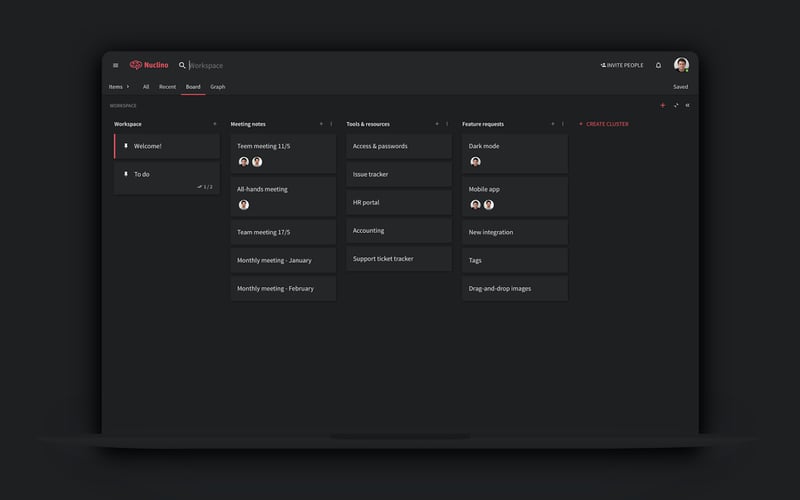Viewport: 800px width, 500px height.
Task: Open Monthly meeting - February card
Action: click(x=283, y=288)
